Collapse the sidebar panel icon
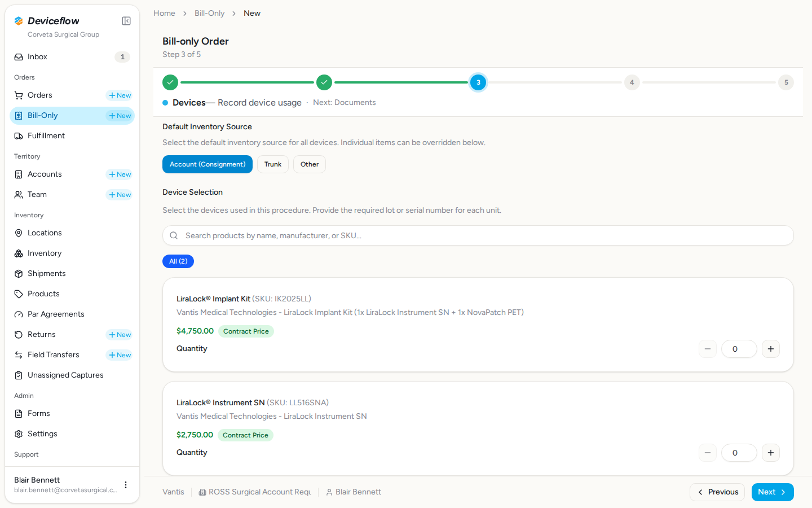 (126, 21)
